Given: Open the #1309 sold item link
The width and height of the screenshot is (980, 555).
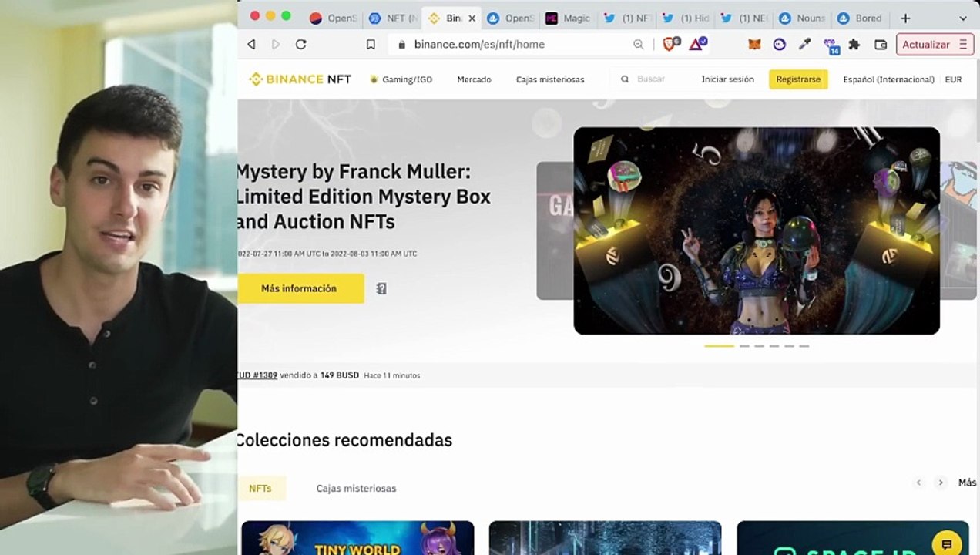Looking at the screenshot, I should coord(257,375).
